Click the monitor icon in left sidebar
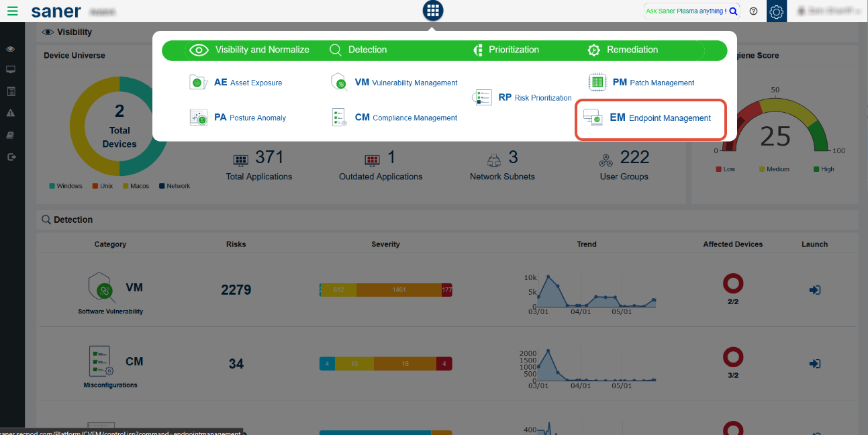This screenshot has width=868, height=435. [11, 70]
